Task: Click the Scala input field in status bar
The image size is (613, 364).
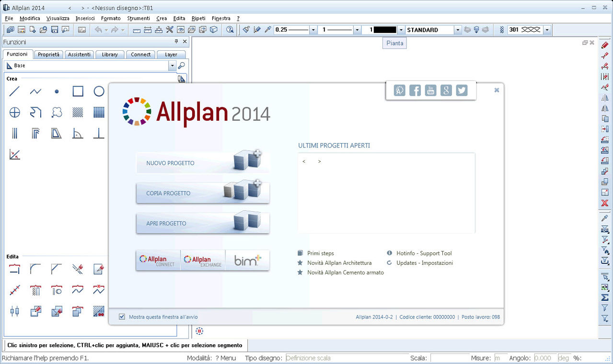Action: click(450, 358)
